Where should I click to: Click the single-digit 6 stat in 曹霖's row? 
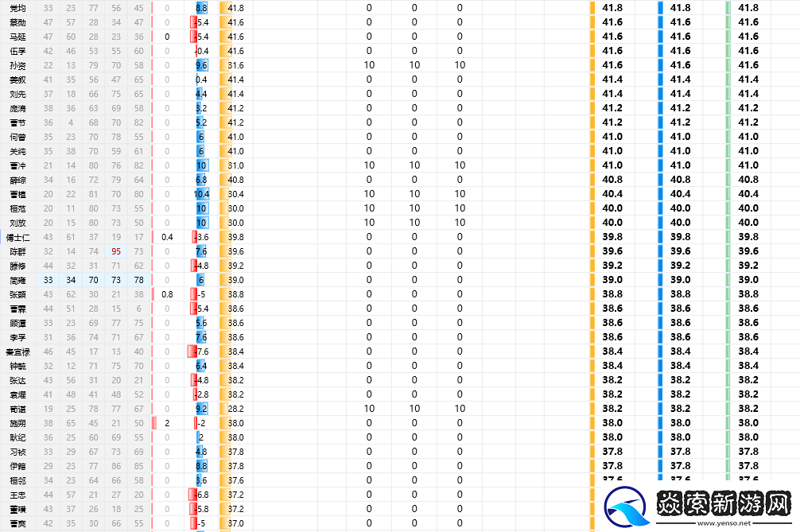tap(139, 309)
